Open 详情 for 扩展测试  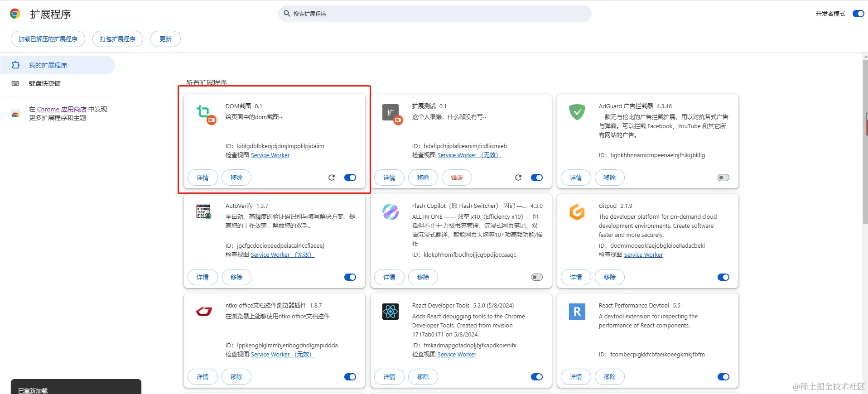coord(389,178)
